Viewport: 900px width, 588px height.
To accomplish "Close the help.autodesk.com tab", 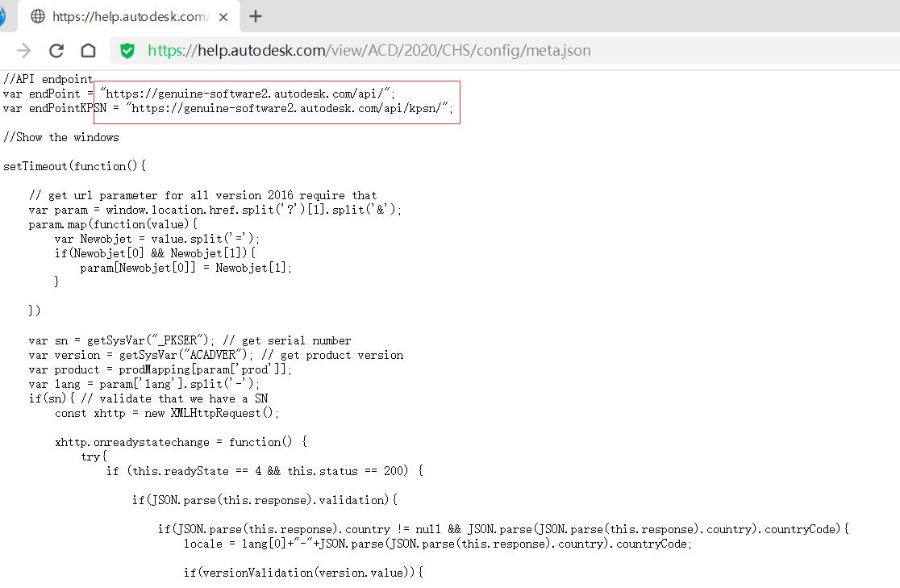I will [223, 17].
